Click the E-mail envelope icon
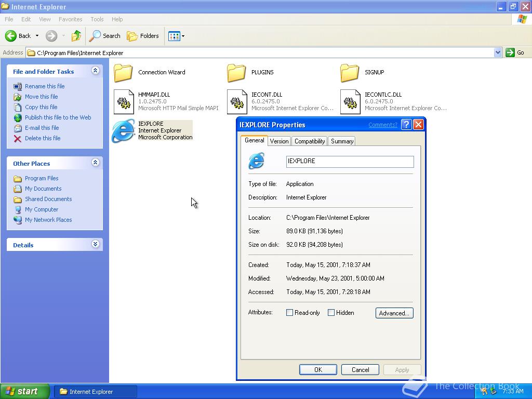 (x=17, y=128)
